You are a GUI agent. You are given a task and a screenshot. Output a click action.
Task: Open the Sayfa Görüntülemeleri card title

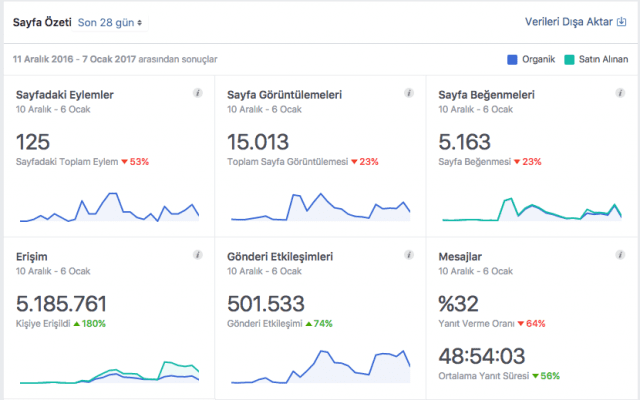pos(285,95)
